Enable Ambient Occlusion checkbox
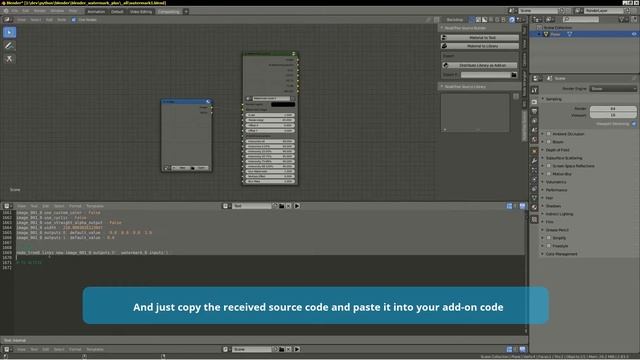 (549, 134)
